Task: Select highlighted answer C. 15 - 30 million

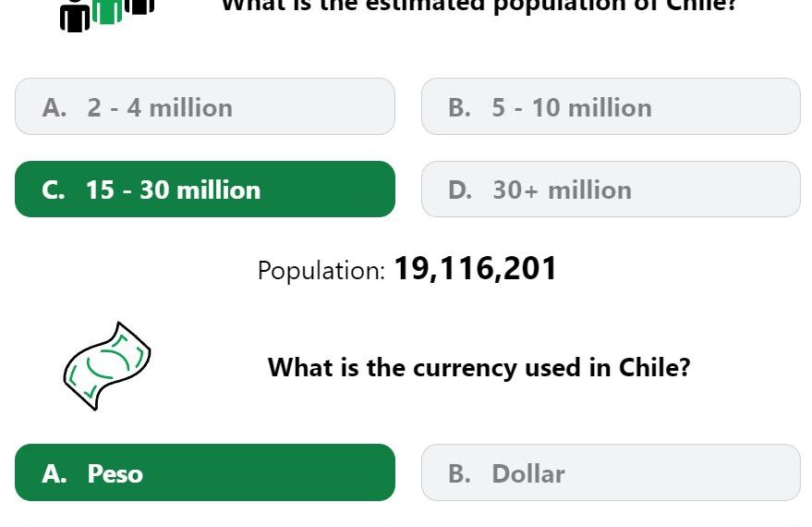Action: pyautogui.click(x=205, y=190)
